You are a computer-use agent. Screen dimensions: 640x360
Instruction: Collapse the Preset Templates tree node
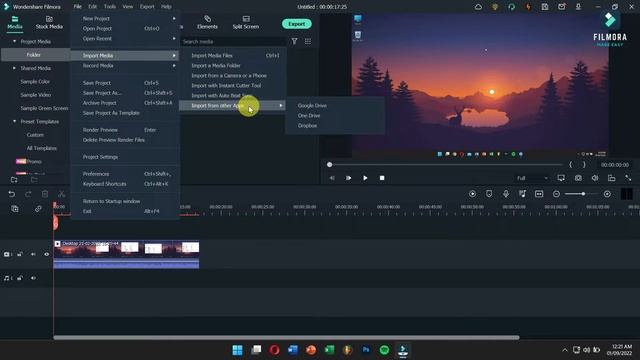15,122
